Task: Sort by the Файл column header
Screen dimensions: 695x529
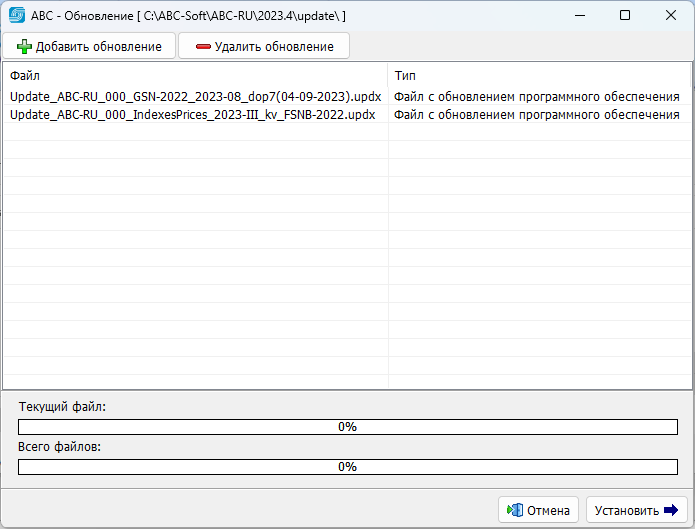Action: pos(195,76)
